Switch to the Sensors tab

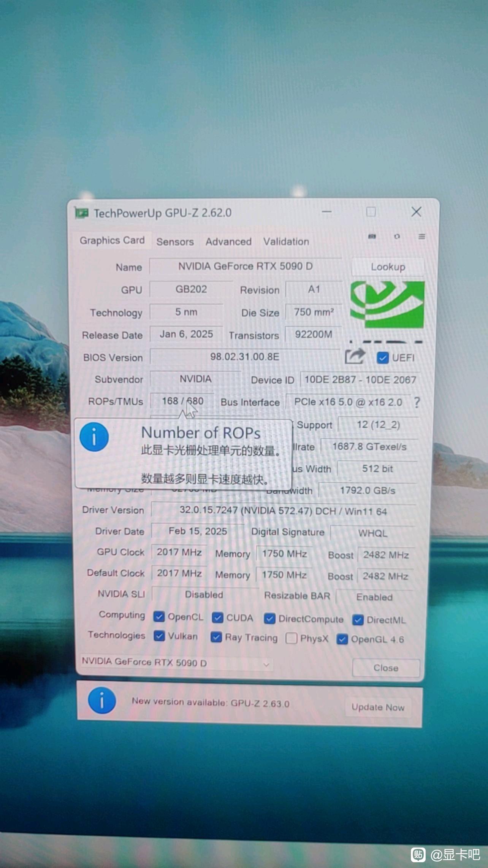175,242
